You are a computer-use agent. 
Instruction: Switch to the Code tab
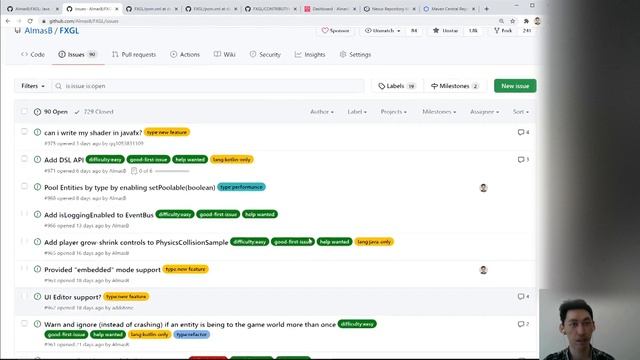[33, 55]
